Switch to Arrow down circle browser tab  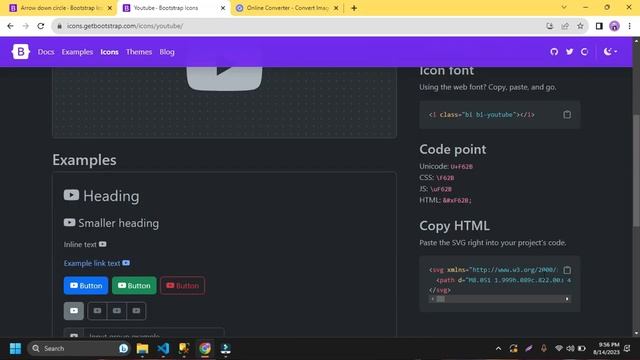[60, 8]
